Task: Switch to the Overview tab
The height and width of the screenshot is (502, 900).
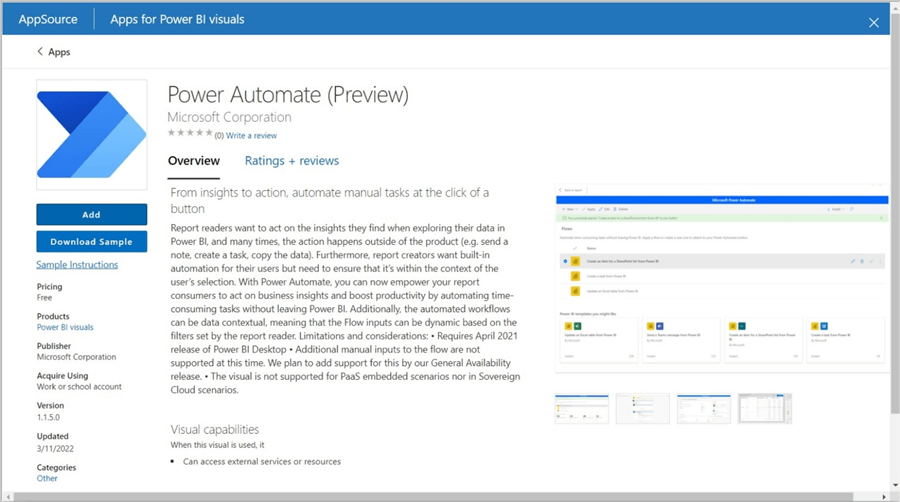Action: pyautogui.click(x=193, y=161)
